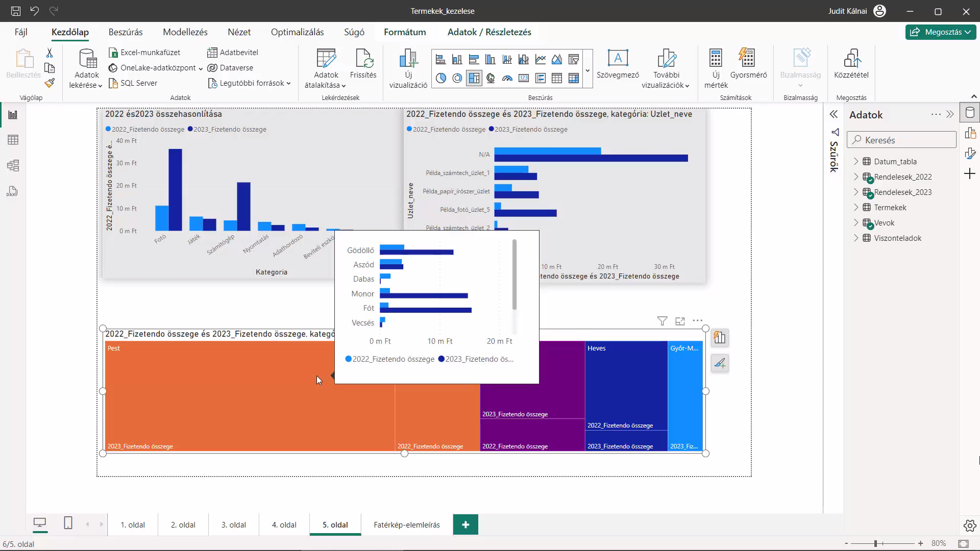Viewport: 980px width, 551px height.
Task: Insert a Szövegmező text box
Action: (x=618, y=64)
